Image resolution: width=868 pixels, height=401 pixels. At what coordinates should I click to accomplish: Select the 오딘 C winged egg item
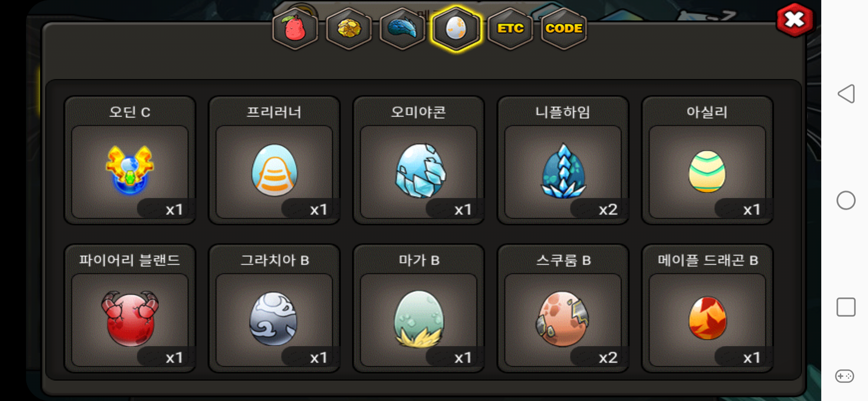pos(130,160)
